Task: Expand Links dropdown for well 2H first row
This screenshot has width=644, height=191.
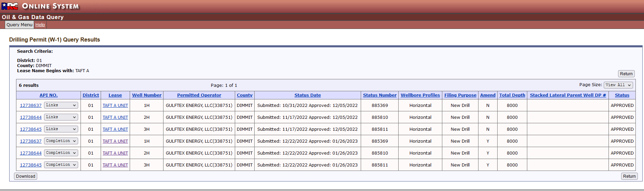Action: (61, 117)
